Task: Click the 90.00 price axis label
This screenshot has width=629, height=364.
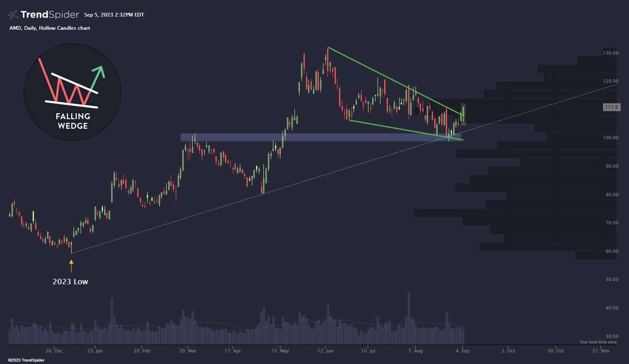Action: pos(612,166)
